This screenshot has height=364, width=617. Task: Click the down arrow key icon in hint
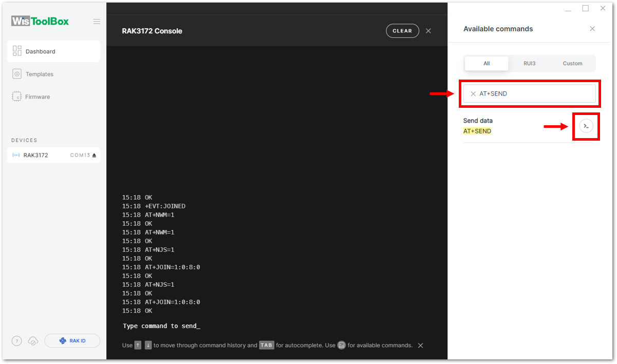[x=148, y=346]
